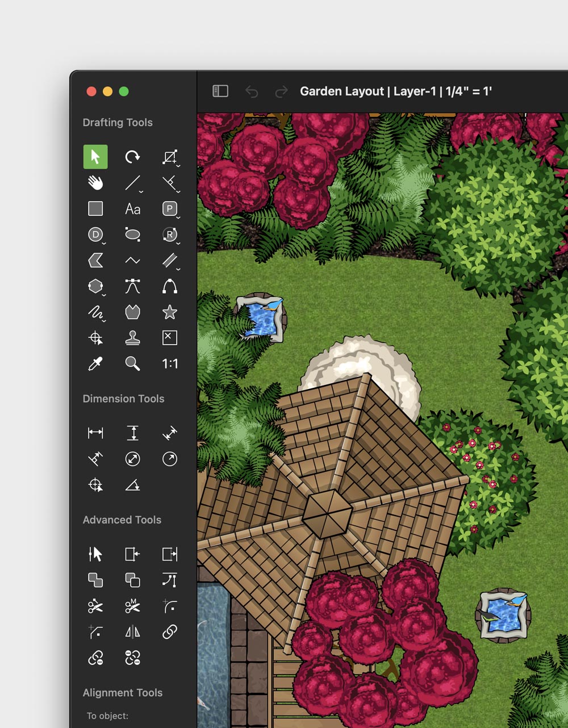Image resolution: width=568 pixels, height=728 pixels.
Task: Pick the Eyedropper tool
Action: 95,363
